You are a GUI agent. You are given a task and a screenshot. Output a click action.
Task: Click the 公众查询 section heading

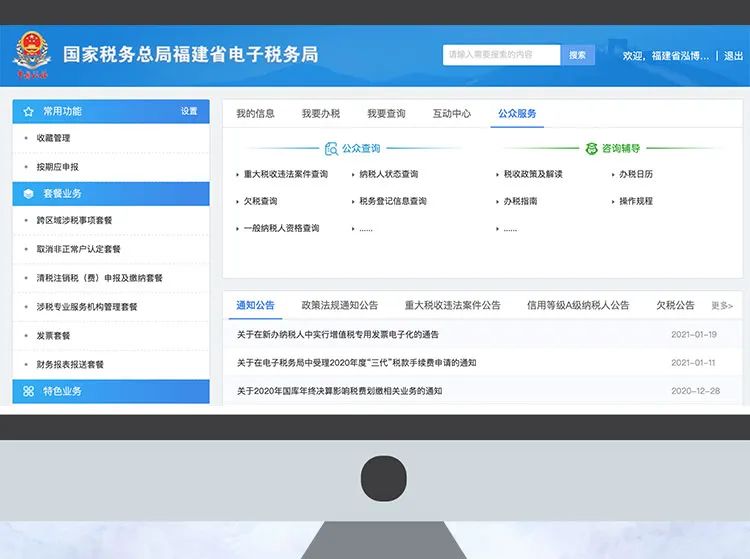point(361,149)
